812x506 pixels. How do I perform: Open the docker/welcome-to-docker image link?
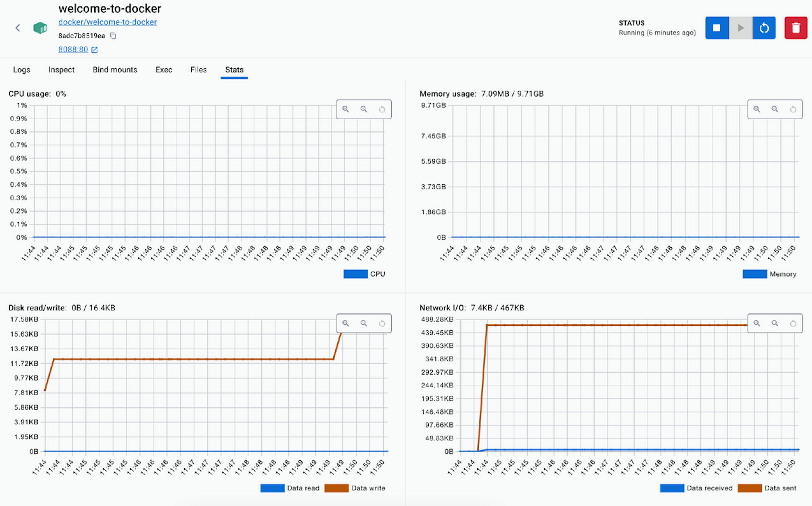[x=107, y=22]
